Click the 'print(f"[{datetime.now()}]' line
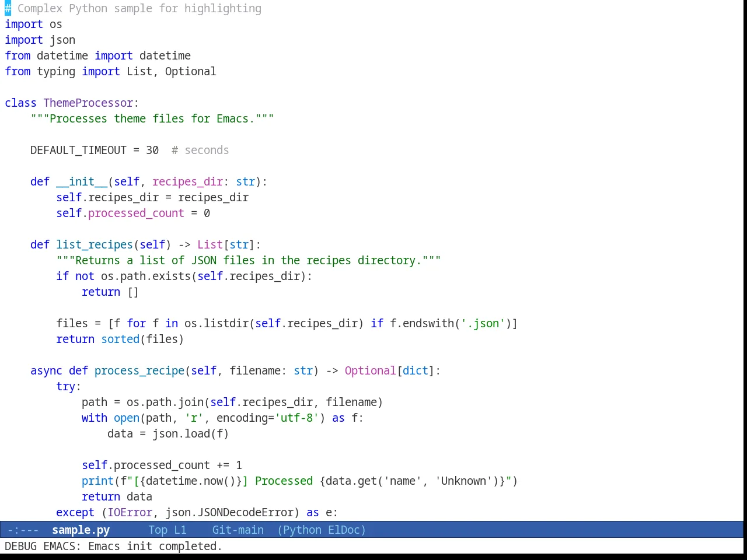Screen dimensions: 747x560 (300, 481)
